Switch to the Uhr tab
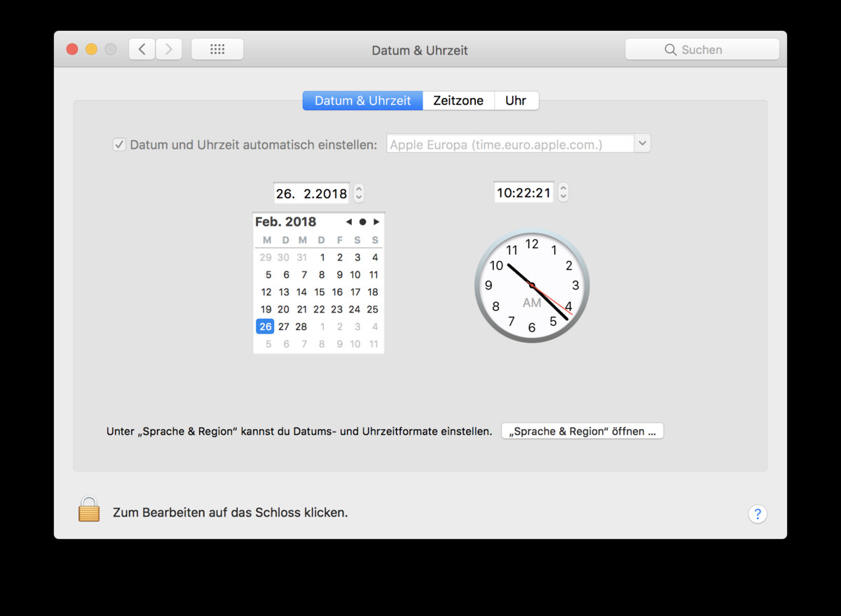 coord(517,100)
